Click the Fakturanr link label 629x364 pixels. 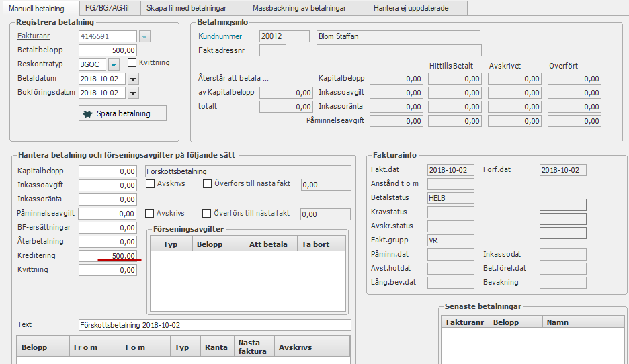click(33, 36)
